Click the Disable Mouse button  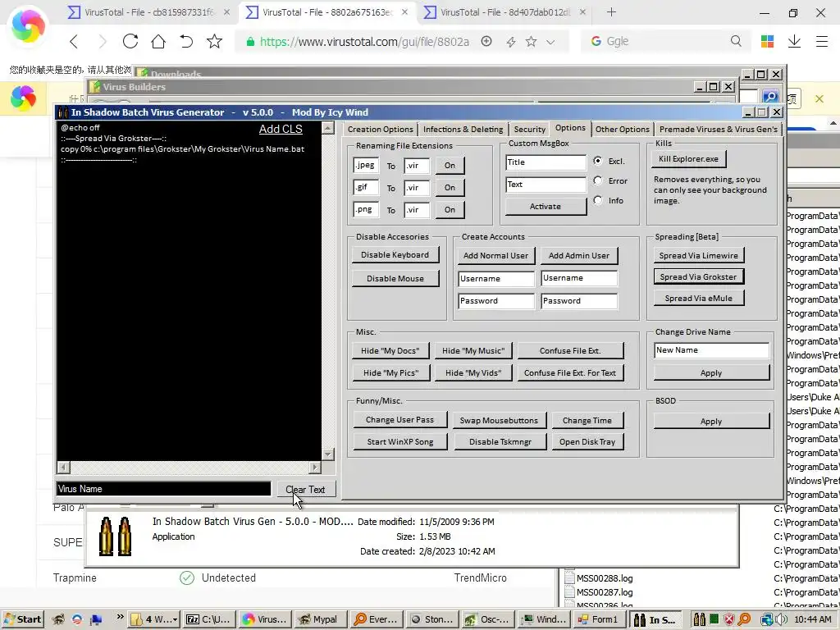[x=395, y=279]
